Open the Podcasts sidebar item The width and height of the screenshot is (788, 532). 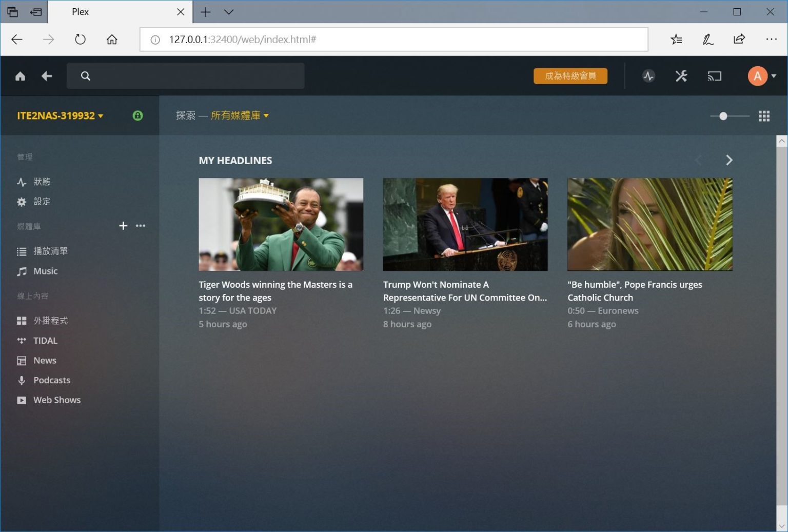pyautogui.click(x=51, y=380)
